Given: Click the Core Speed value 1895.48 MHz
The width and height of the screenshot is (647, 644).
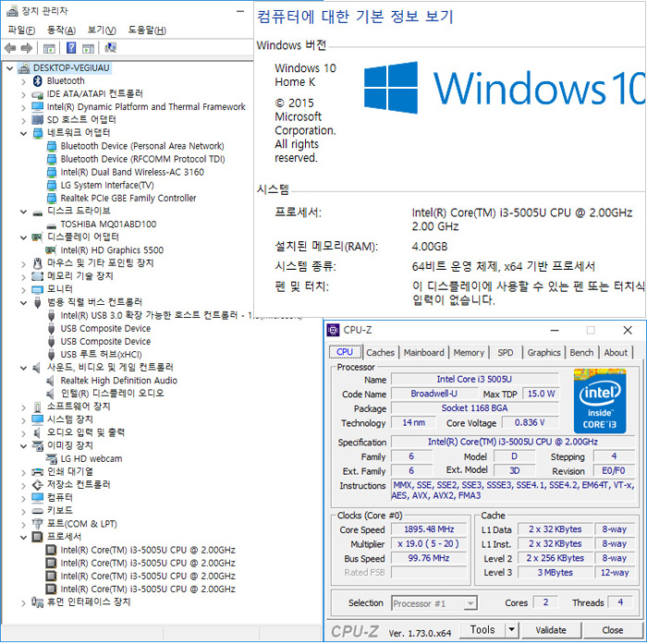Looking at the screenshot, I should coord(429,529).
